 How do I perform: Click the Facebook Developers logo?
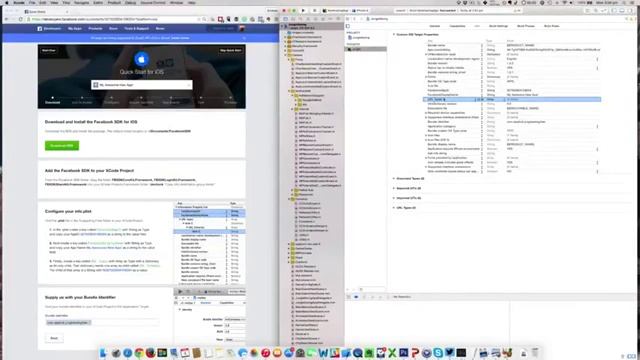tap(49, 29)
